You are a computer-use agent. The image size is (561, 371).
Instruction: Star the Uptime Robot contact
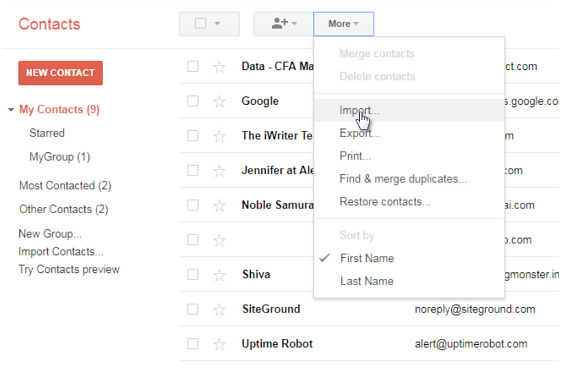point(219,344)
